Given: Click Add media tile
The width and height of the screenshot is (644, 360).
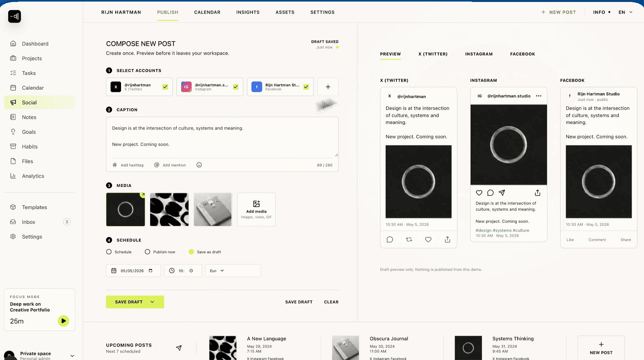Looking at the screenshot, I should [x=256, y=209].
